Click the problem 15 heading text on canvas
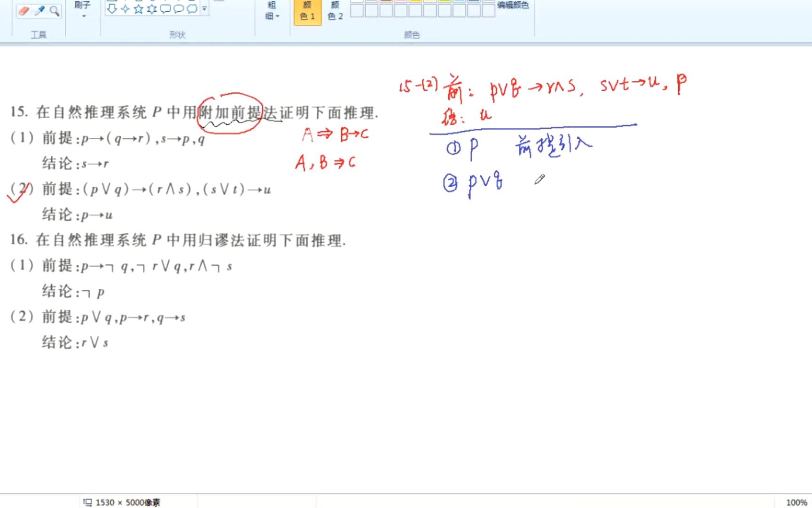This screenshot has width=812, height=508. (194, 112)
